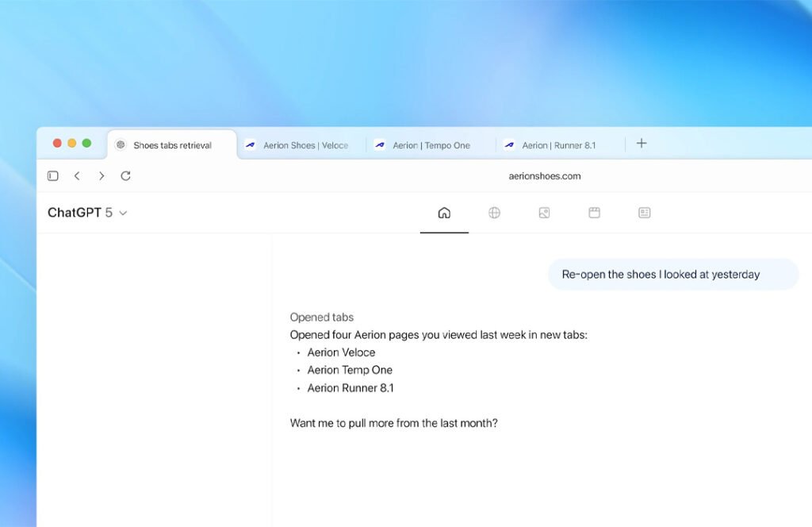Click the aerionshoes.com address bar
The image size is (812, 527).
pos(544,176)
